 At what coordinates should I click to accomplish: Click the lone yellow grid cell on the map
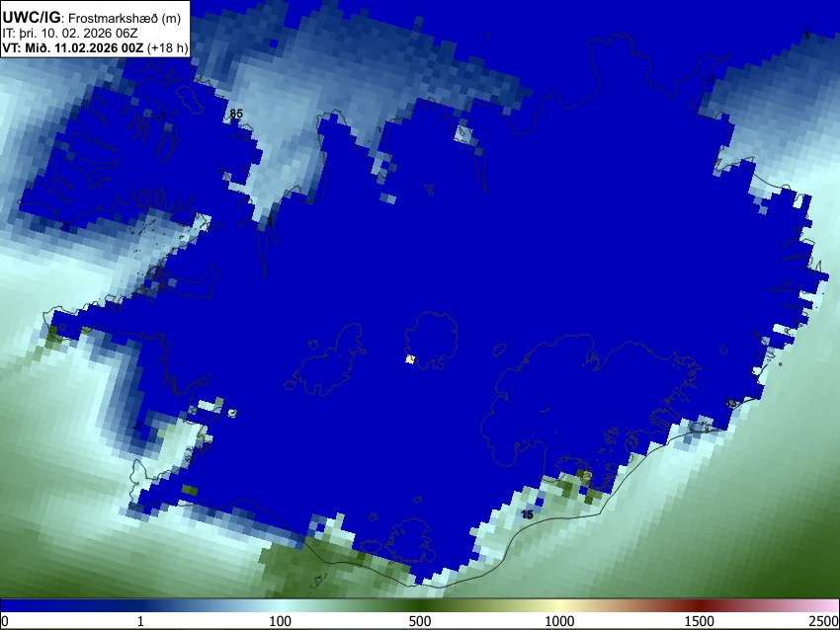click(x=410, y=359)
